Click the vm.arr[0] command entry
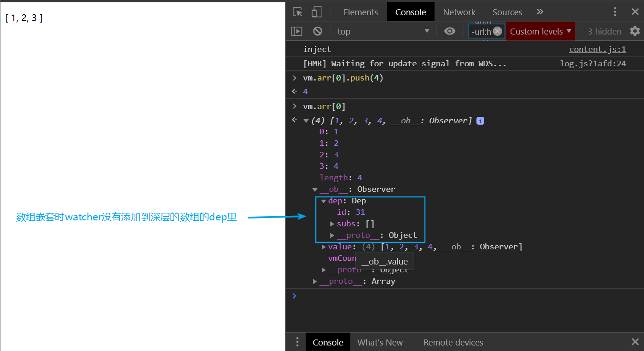 tap(324, 106)
